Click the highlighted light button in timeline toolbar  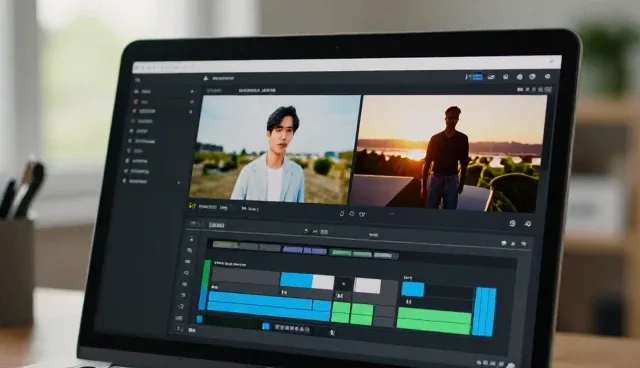click(216, 225)
